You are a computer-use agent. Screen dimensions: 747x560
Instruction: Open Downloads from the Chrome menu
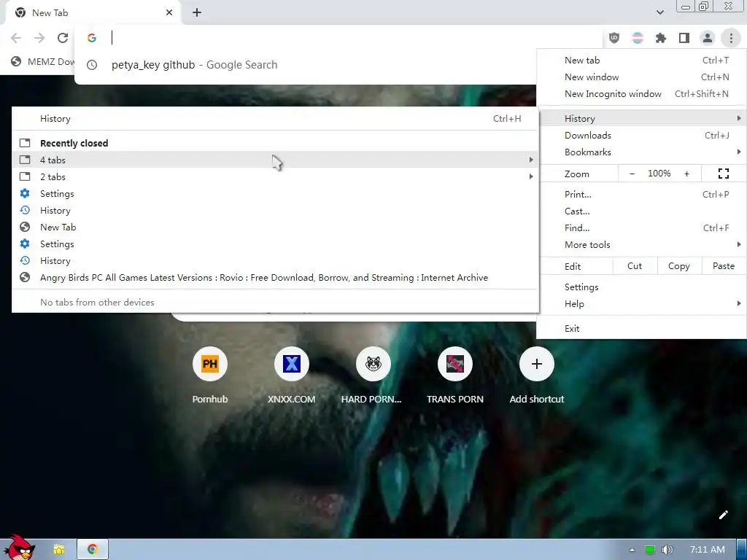pyautogui.click(x=641, y=135)
